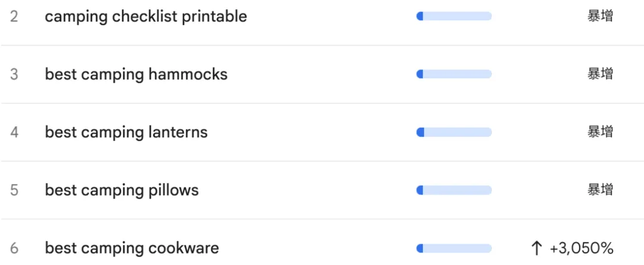644x265 pixels.
Task: Click the 暴增 label for best camping pillows
Action: pos(600,190)
